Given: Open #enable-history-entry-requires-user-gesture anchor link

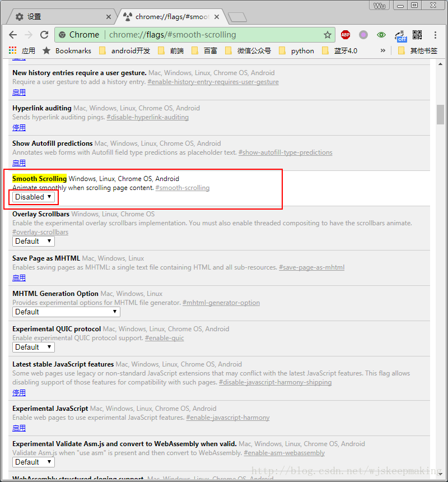Looking at the screenshot, I should (213, 82).
